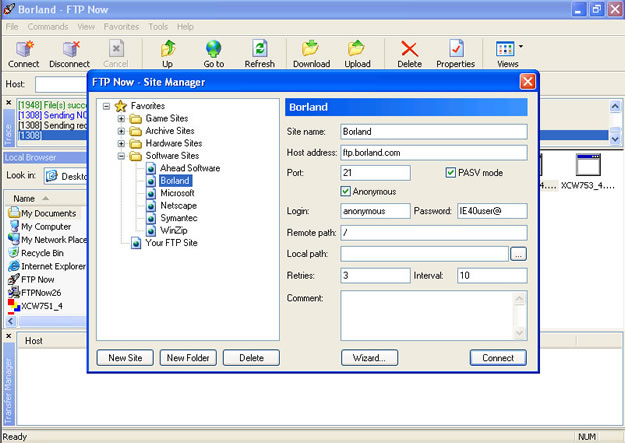The image size is (625, 443).
Task: Click the Remote path field
Action: pyautogui.click(x=434, y=232)
